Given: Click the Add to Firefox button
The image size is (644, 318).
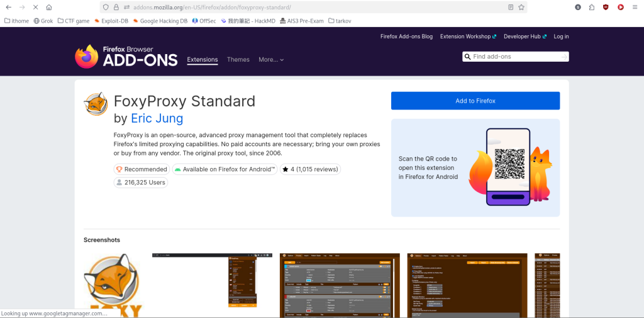Looking at the screenshot, I should [x=475, y=101].
